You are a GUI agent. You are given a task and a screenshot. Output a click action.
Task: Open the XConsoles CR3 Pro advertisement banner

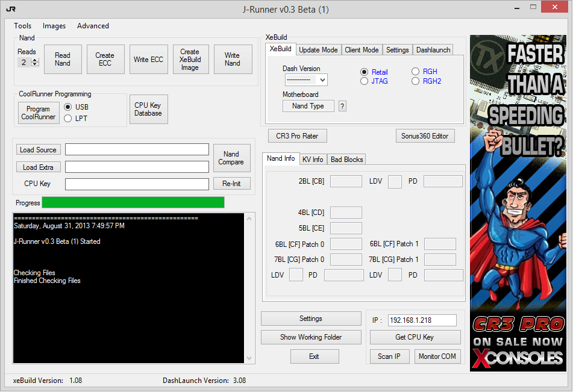coord(518,203)
